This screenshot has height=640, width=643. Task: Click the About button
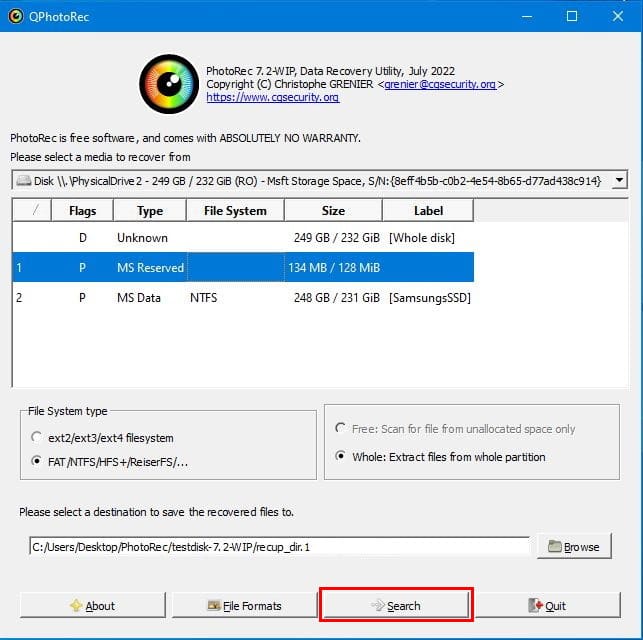(x=93, y=605)
